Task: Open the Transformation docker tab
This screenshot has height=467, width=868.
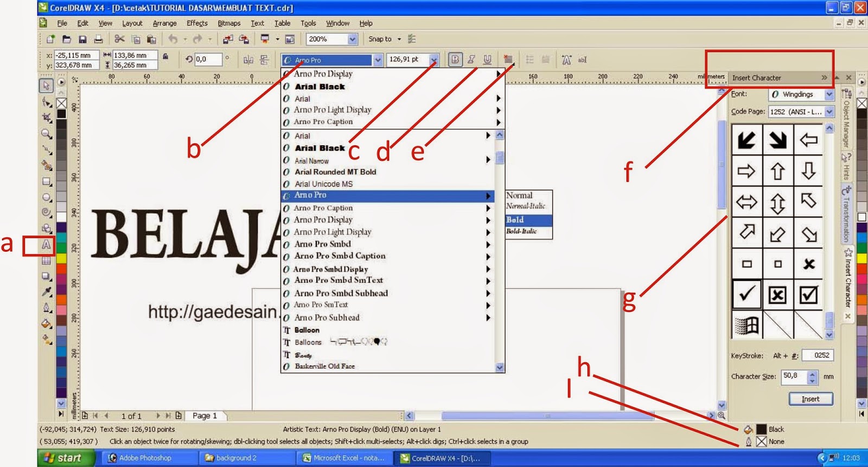Action: 846,214
